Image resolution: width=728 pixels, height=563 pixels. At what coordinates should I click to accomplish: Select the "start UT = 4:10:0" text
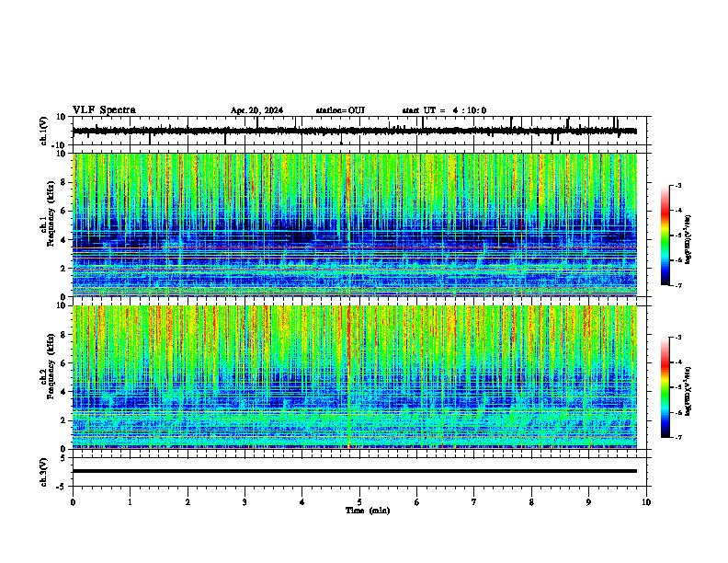point(444,110)
